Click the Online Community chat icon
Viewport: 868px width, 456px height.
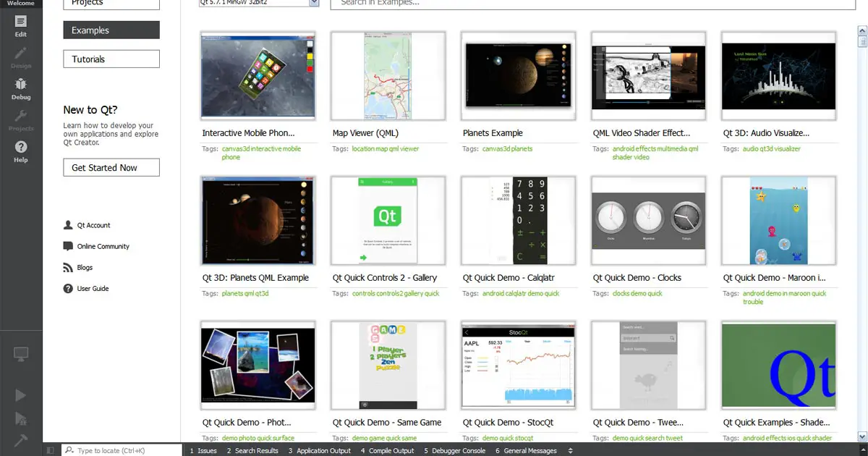pos(68,246)
